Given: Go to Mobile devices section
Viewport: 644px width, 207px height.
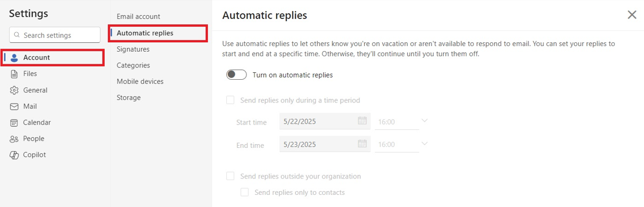Looking at the screenshot, I should (x=140, y=81).
